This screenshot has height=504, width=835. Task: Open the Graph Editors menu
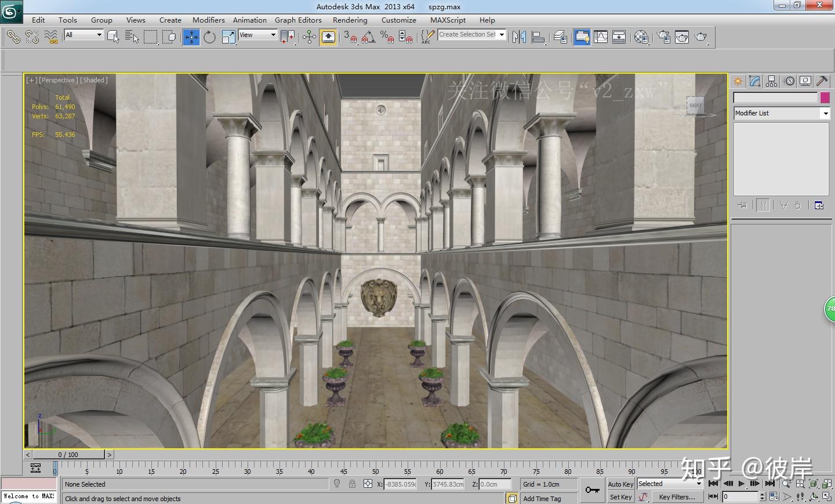coord(298,20)
